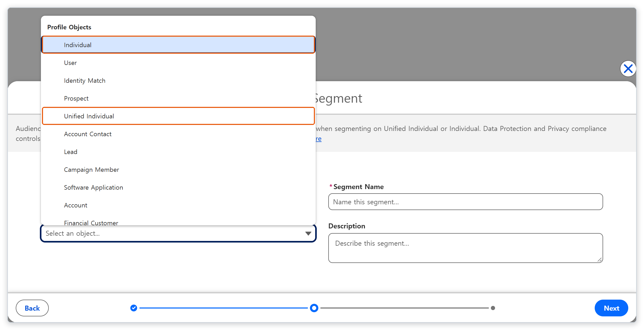Click the final step progress dot

(x=493, y=308)
